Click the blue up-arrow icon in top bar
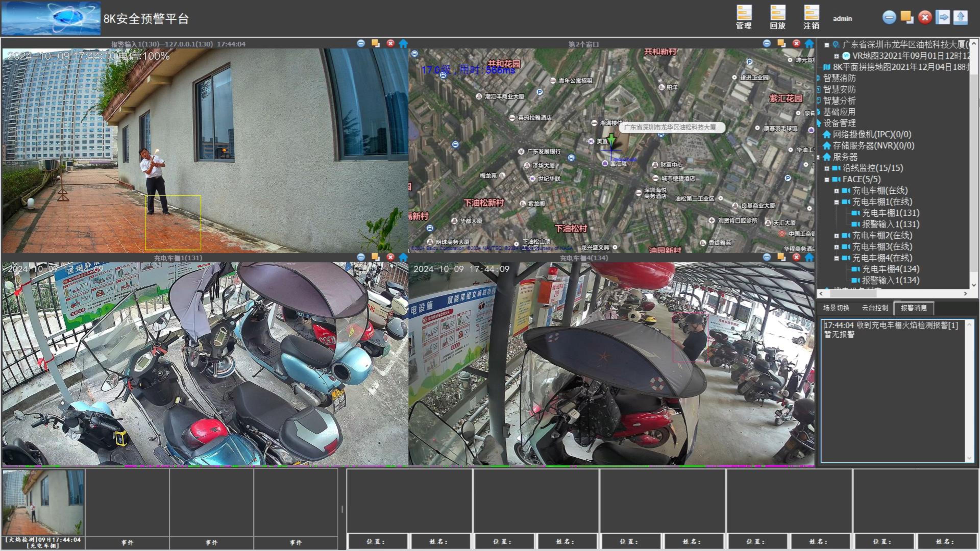 pyautogui.click(x=960, y=17)
